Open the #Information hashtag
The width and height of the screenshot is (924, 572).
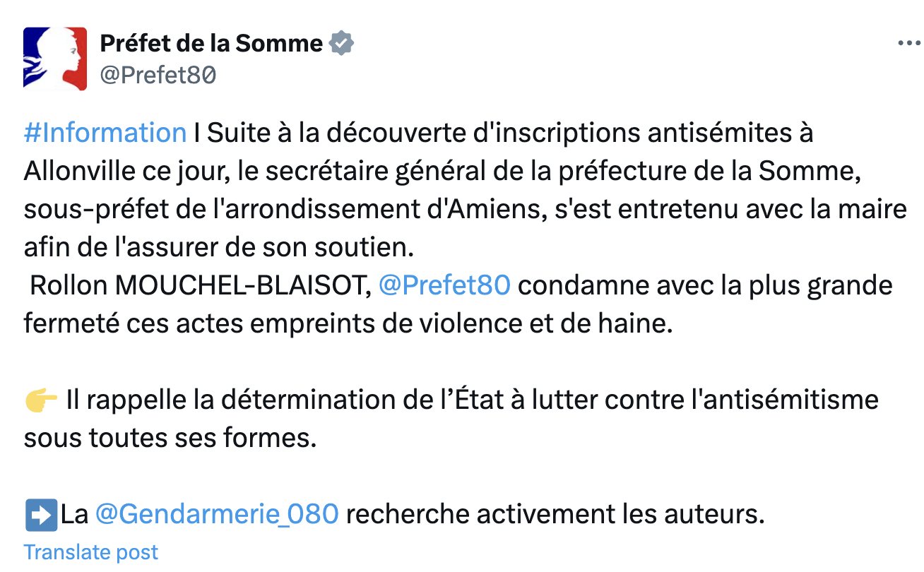pyautogui.click(x=105, y=133)
